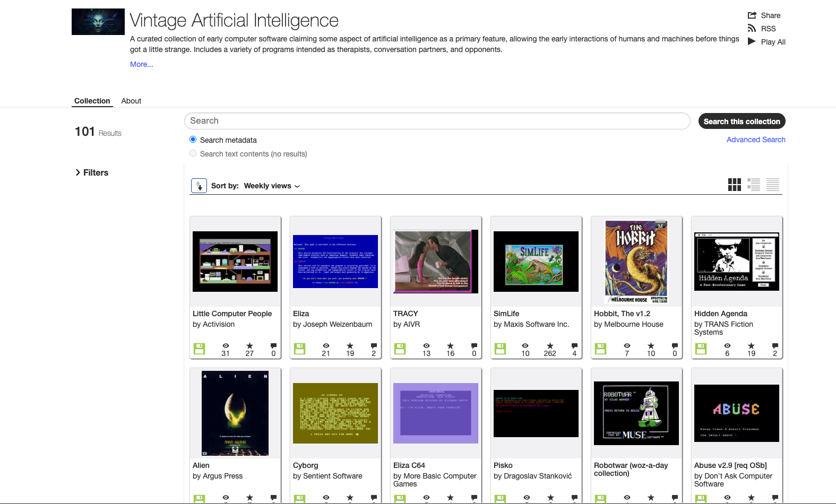Image resolution: width=836 pixels, height=504 pixels.
Task: Click favorites star on Hidden Agenda card
Action: pos(751,346)
